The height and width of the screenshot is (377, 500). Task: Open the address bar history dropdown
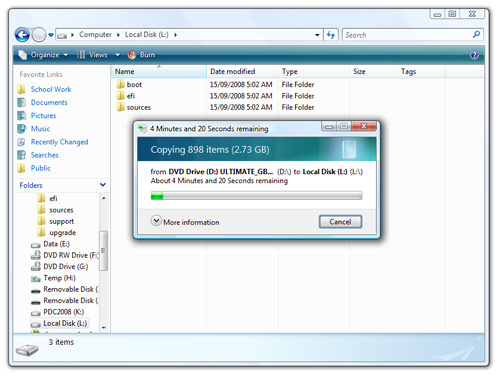[317, 35]
